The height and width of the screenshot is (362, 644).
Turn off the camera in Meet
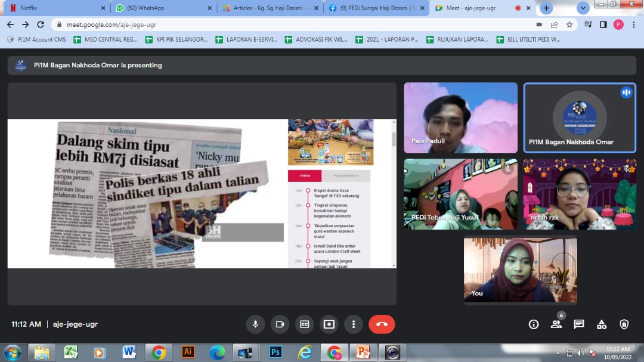click(x=280, y=324)
